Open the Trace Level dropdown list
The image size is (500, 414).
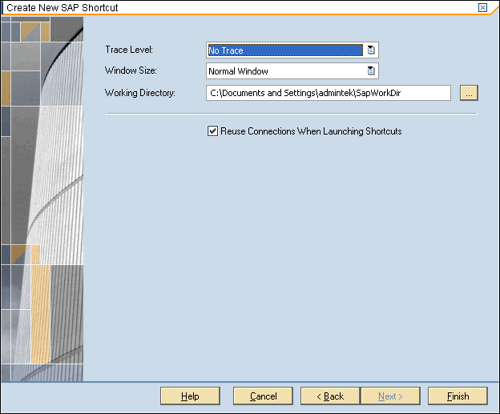(x=371, y=50)
